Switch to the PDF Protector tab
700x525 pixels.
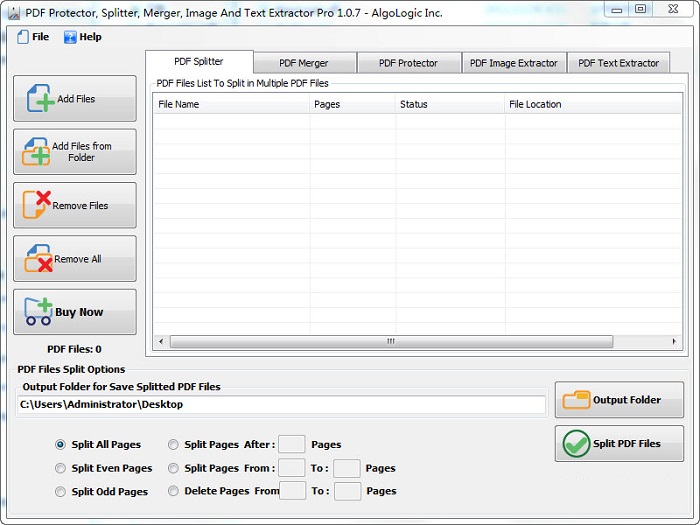408,63
